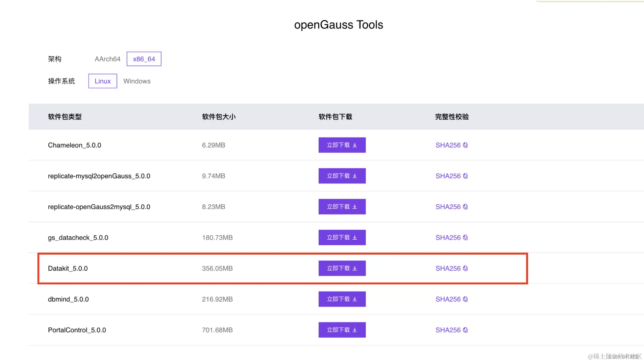Viewport: 644px width, 362px height.
Task: Select the replicate-mysql2openGauss_5.0.0 package name
Action: [99, 176]
